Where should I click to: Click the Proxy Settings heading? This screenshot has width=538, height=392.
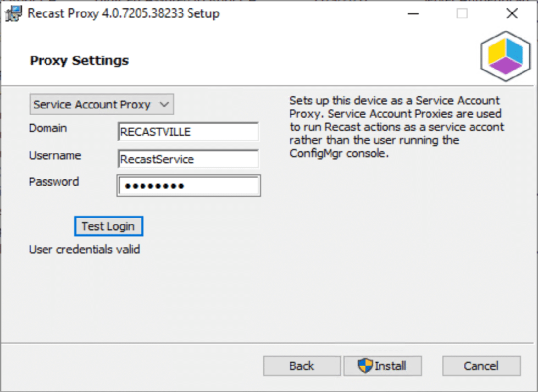click(x=79, y=60)
